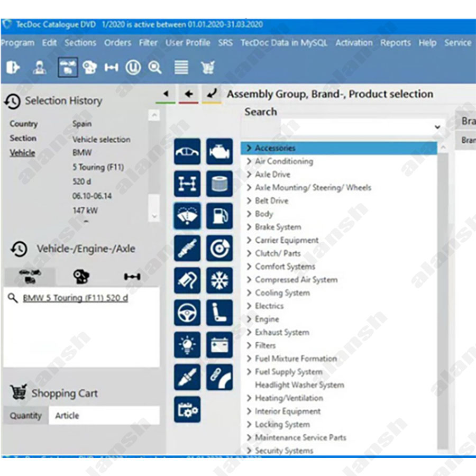Viewport: 476px width, 476px height.
Task: Select the battery electrics group icon
Action: point(219,345)
